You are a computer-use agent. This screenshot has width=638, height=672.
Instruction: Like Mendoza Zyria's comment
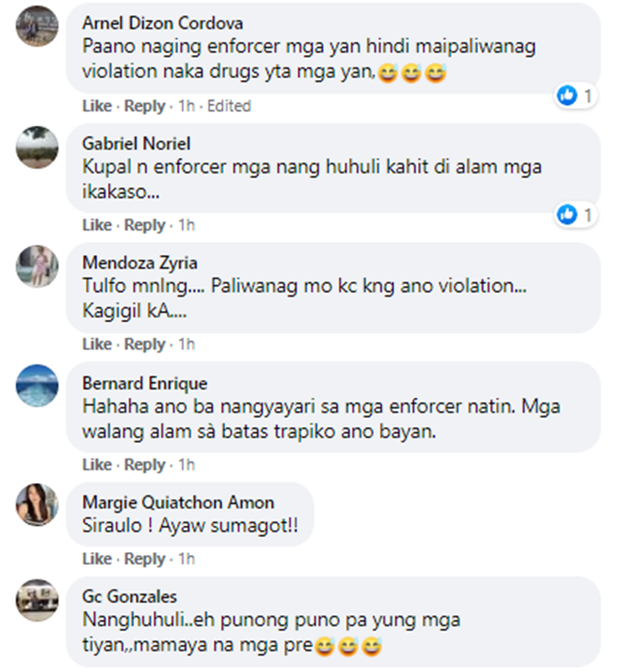(x=97, y=345)
